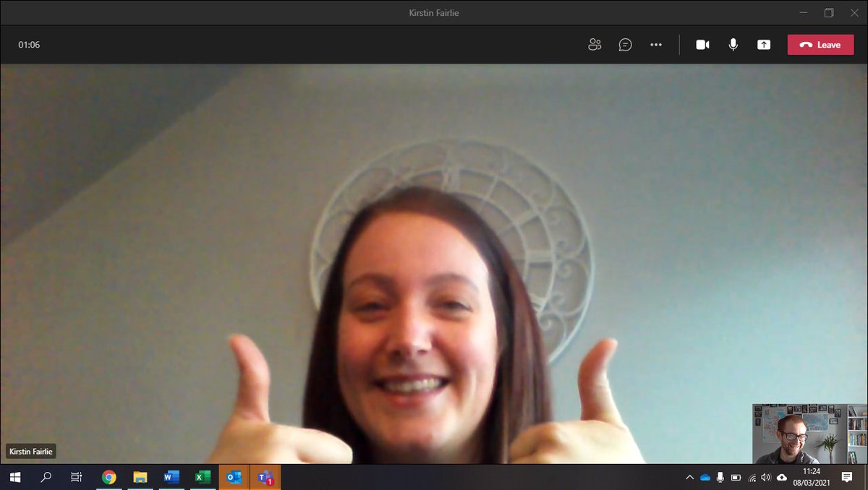Screen dimensions: 868x490
Task: Mute your microphone
Action: [733, 44]
